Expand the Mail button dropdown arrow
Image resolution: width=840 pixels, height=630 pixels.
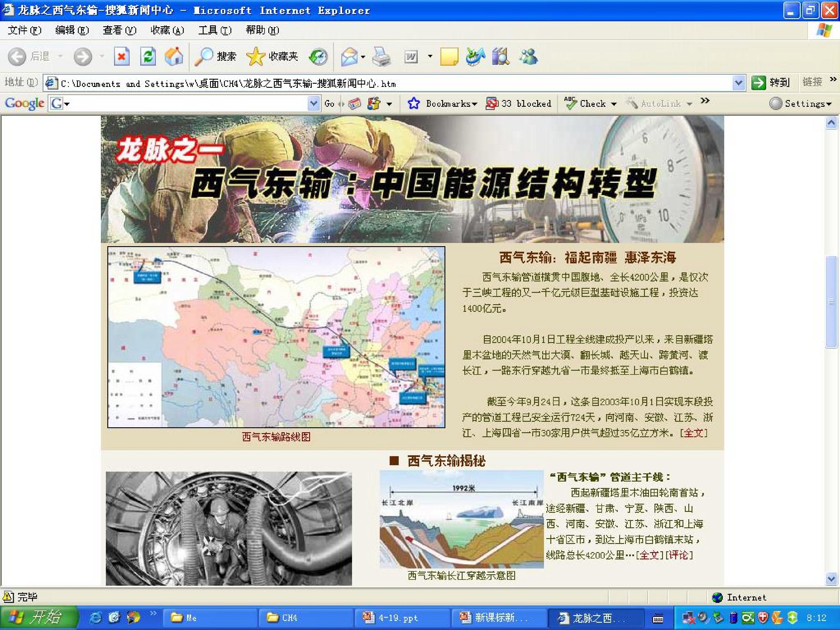point(363,57)
